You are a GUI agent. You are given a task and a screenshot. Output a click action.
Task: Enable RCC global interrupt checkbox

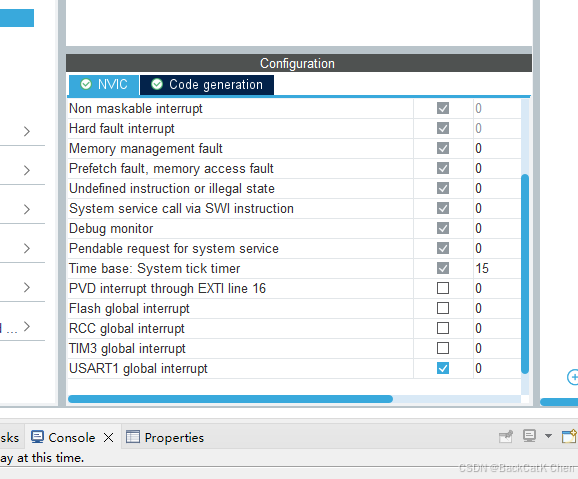[x=443, y=328]
